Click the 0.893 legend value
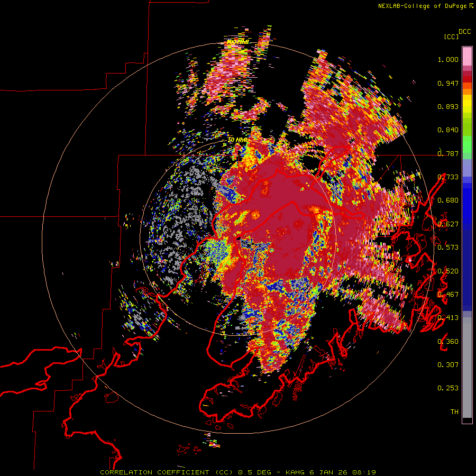The width and height of the screenshot is (476, 476). (x=448, y=106)
